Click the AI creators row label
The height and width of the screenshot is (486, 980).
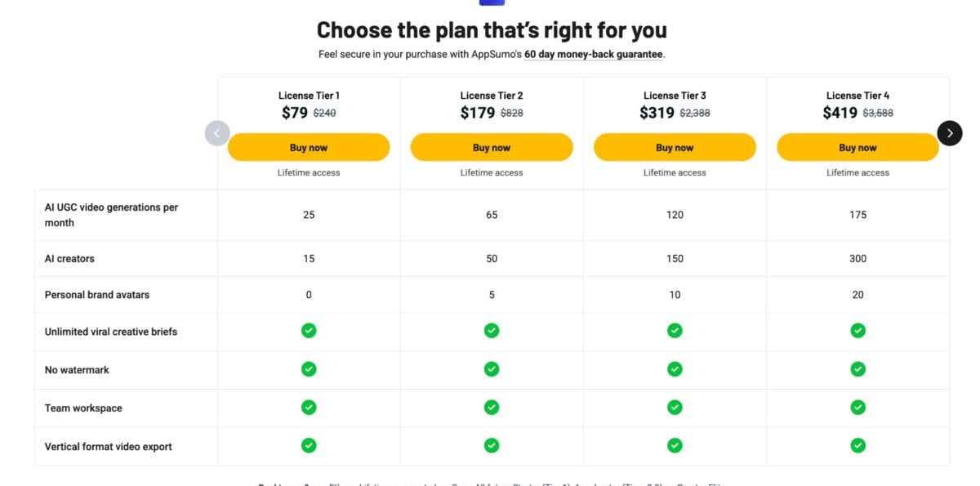point(69,259)
